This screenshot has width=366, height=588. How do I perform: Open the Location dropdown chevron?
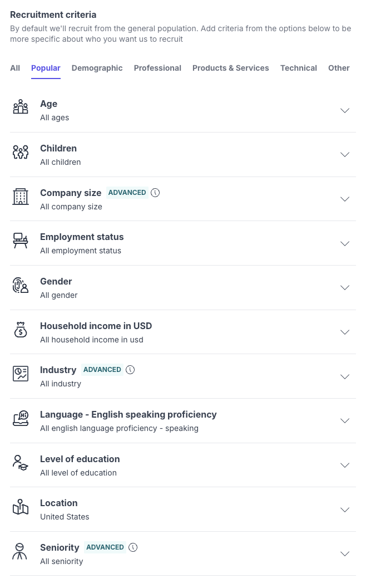[345, 509]
